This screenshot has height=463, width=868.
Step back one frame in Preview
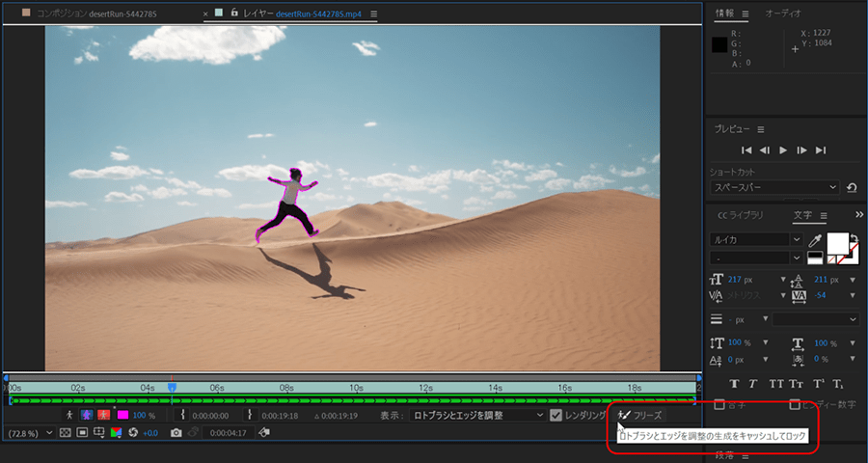click(x=764, y=150)
